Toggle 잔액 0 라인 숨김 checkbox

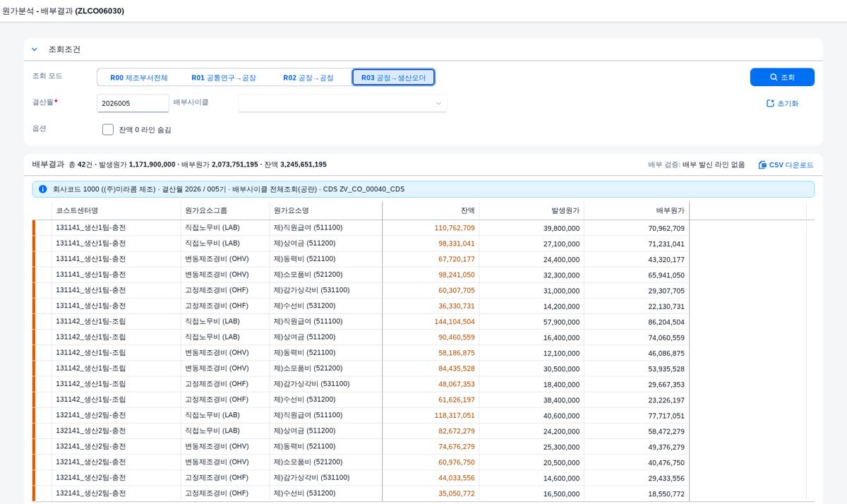click(x=108, y=129)
